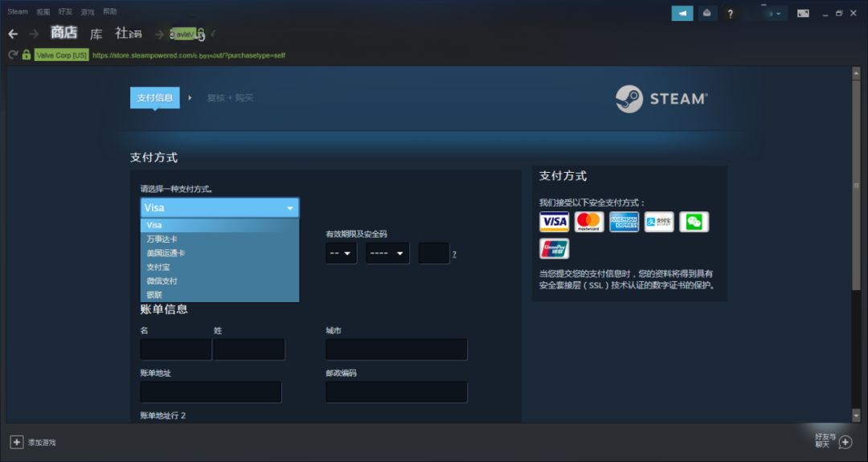Open the announcements megaphone icon

pos(682,13)
